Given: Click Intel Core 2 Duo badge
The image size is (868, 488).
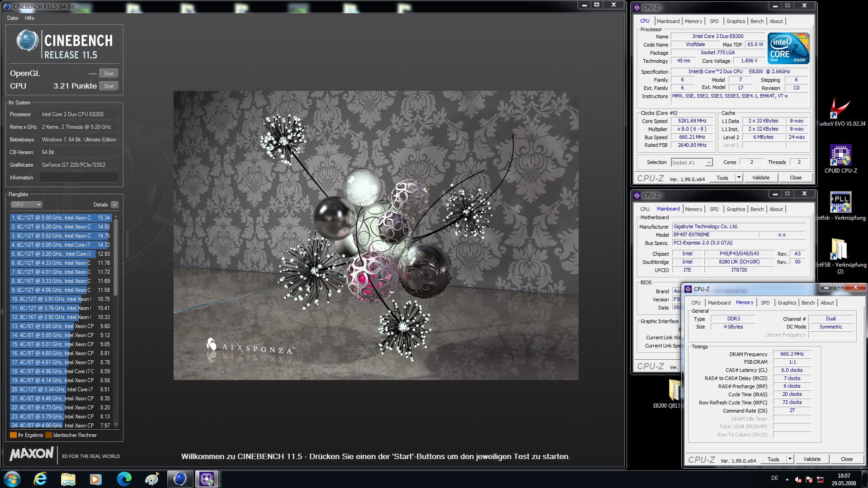Looking at the screenshot, I should pos(788,48).
